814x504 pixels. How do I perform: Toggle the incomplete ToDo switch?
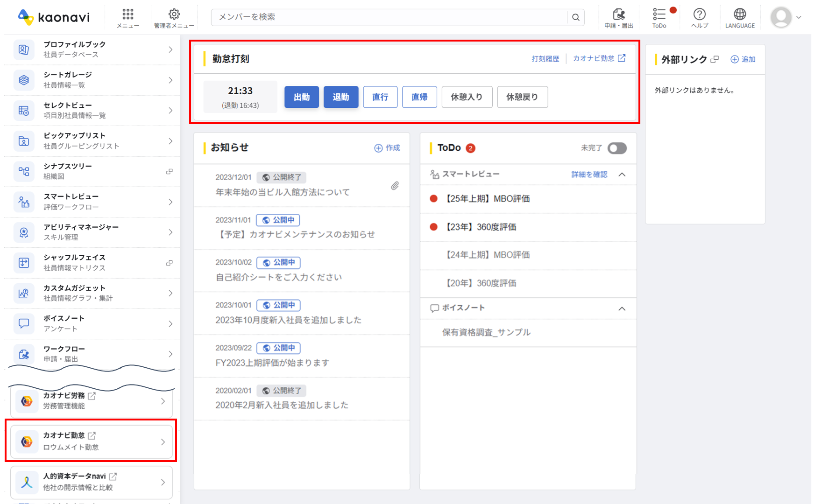(616, 148)
